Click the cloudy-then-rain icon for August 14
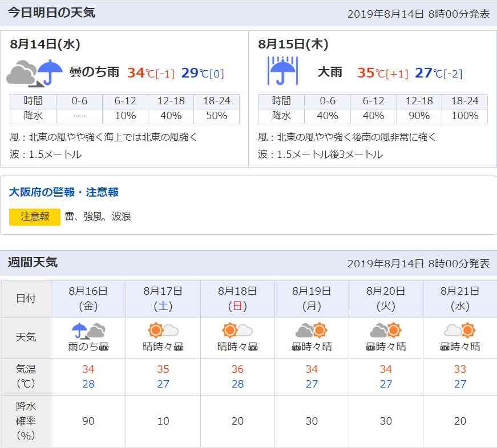 tap(35, 73)
